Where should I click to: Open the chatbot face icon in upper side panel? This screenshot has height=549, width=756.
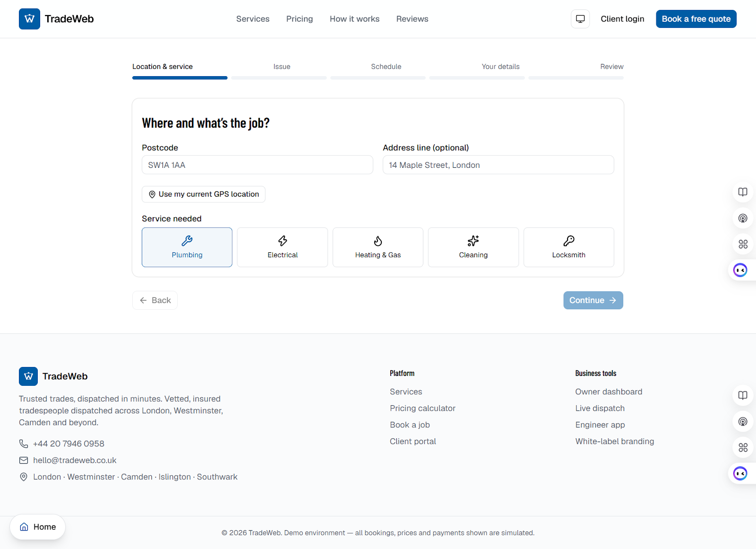[x=740, y=270]
